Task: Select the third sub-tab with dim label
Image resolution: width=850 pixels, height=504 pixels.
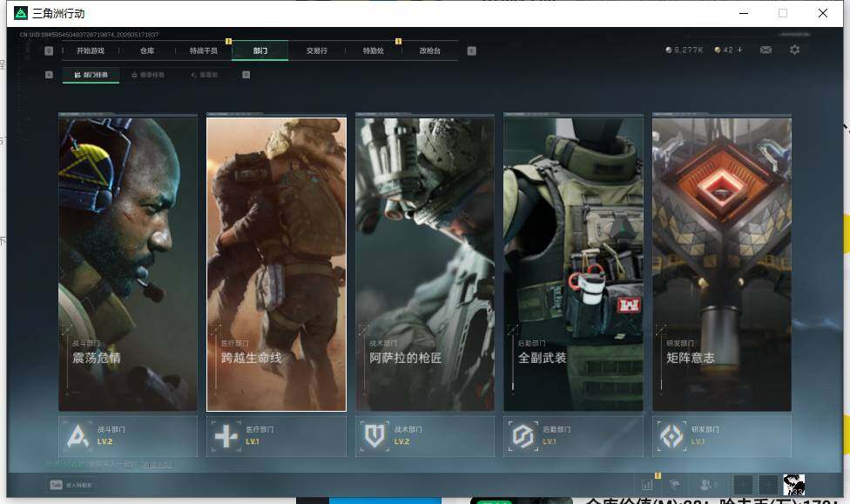Action: (205, 75)
